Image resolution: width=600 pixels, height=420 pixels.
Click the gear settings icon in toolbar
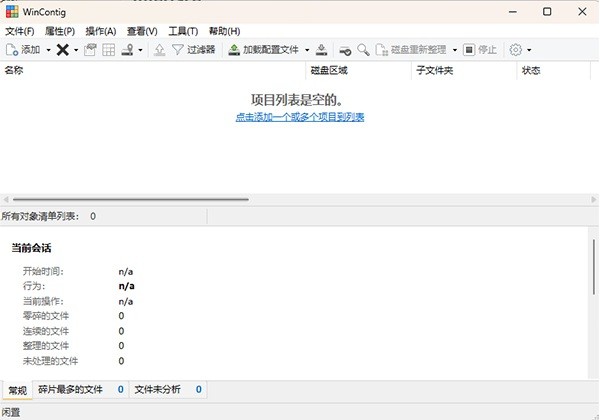coord(516,49)
